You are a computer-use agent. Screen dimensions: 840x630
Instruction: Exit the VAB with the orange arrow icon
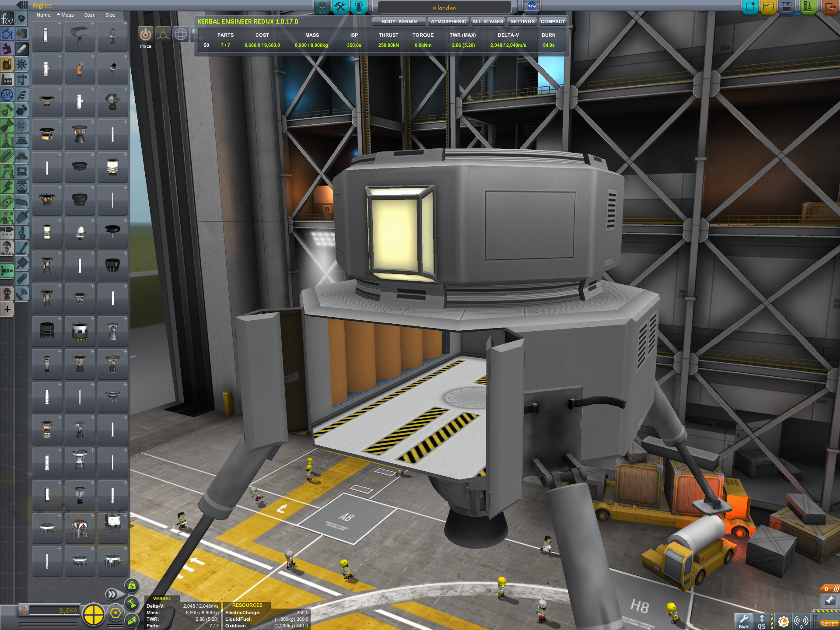829,7
